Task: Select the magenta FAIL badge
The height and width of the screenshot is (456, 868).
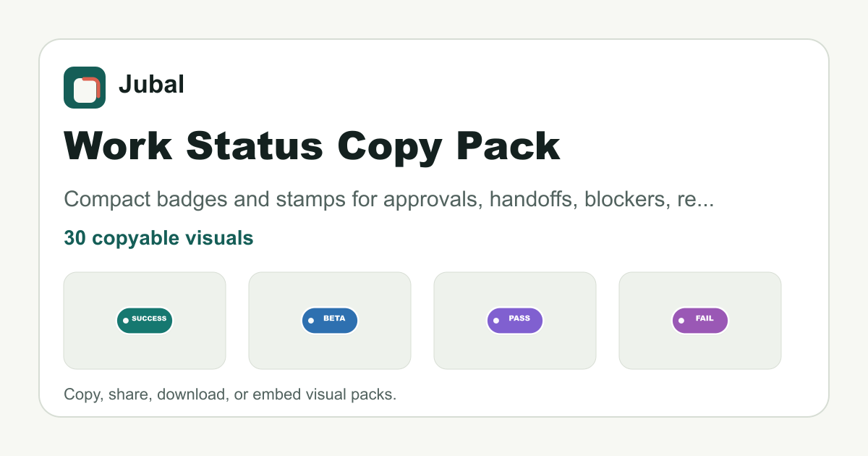Action: 700,321
